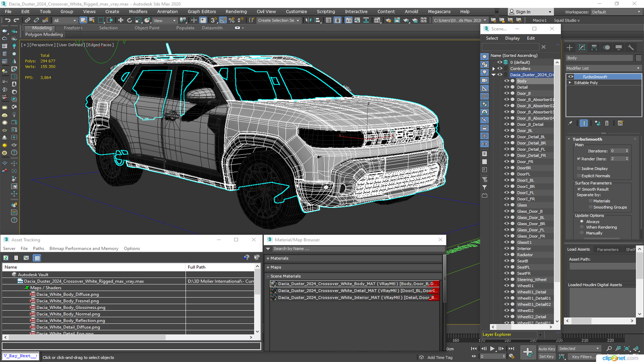This screenshot has width=644, height=362.
Task: Open the Modifier List dropdown
Action: click(603, 68)
